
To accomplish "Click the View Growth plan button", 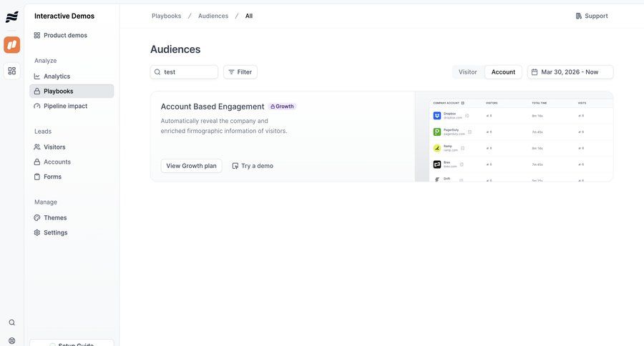I will point(191,166).
